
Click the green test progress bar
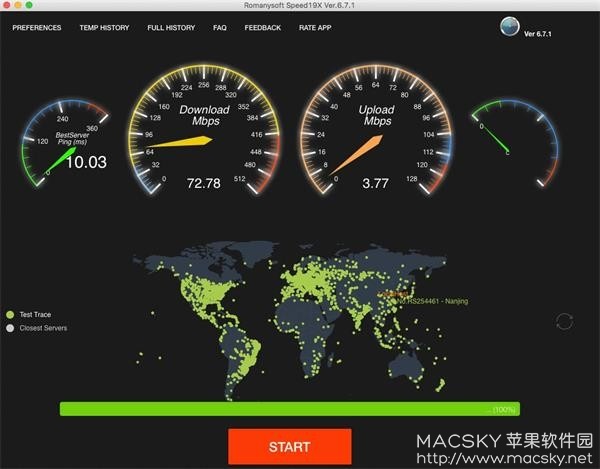pyautogui.click(x=290, y=409)
